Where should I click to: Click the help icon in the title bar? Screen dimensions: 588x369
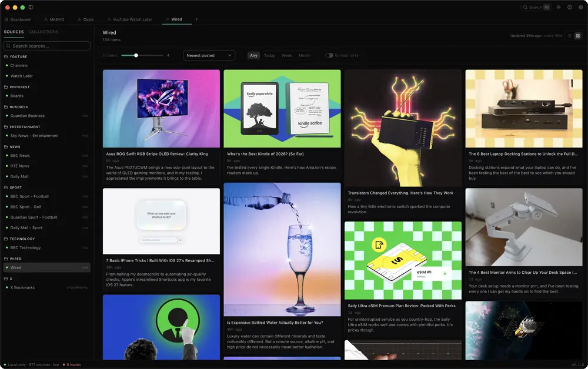point(570,7)
